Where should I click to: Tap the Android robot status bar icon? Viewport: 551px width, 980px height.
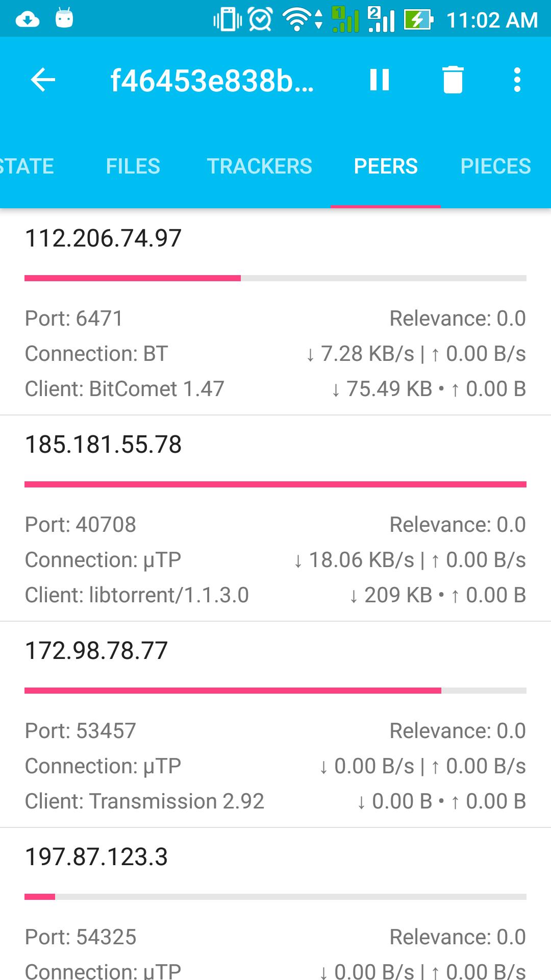pos(64,18)
